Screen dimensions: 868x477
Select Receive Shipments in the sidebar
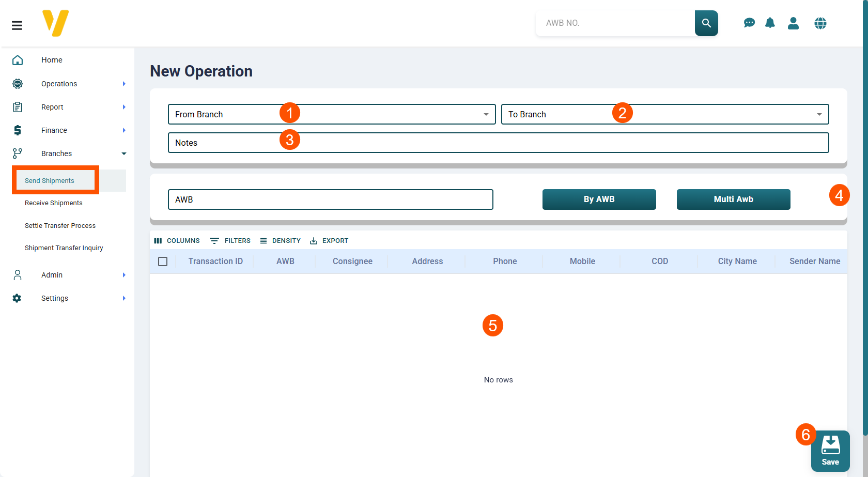coord(54,203)
